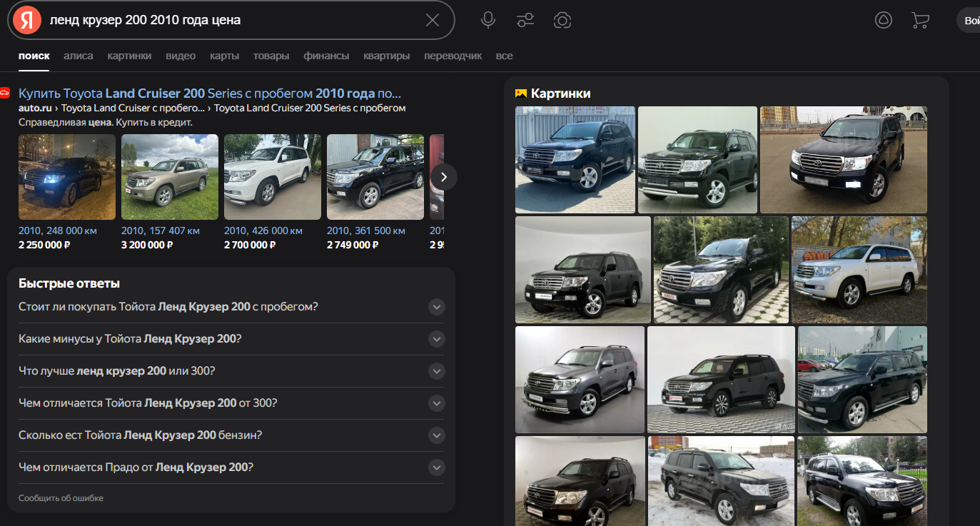Click the 2010, 426 000 км listing link

click(x=263, y=231)
